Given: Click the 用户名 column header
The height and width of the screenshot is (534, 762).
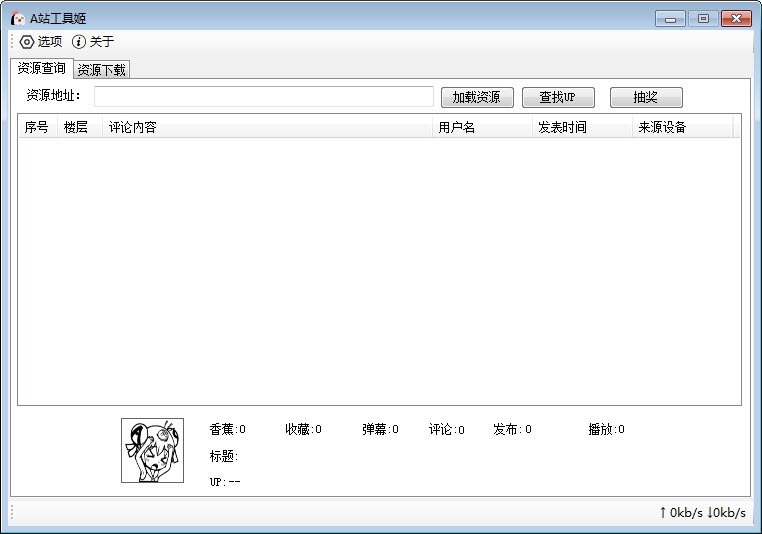Looking at the screenshot, I should (x=483, y=127).
